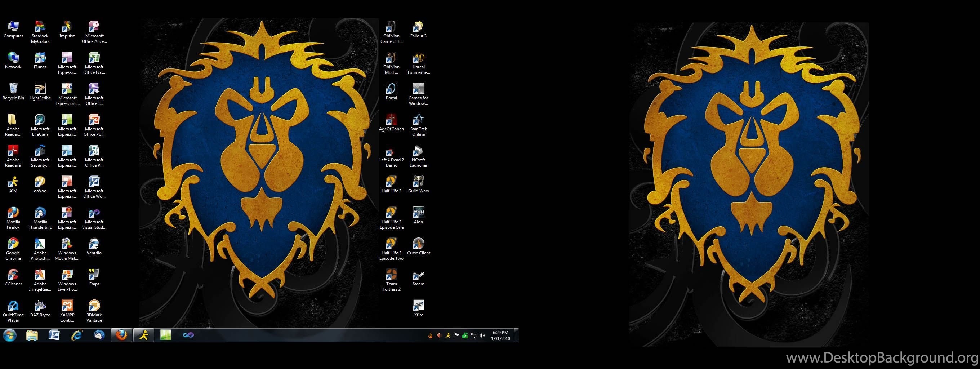This screenshot has width=980, height=369.
Task: Open the Guild Wars shortcut
Action: tap(418, 184)
